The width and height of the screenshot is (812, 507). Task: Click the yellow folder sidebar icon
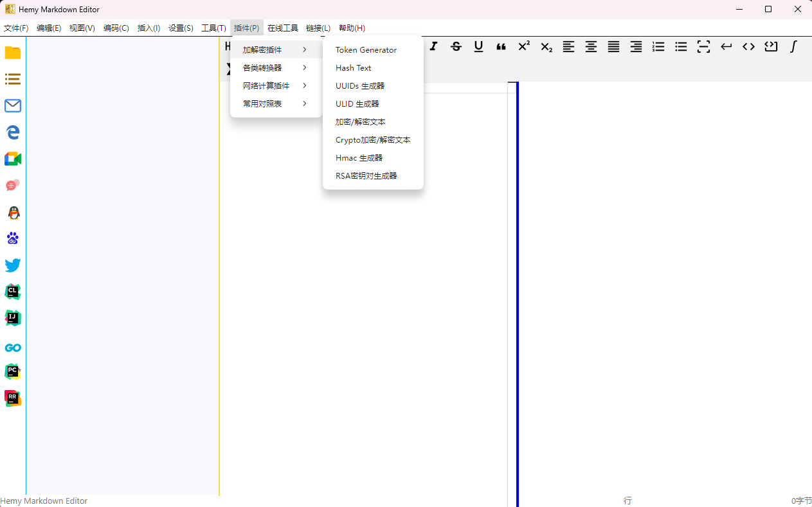tap(13, 53)
